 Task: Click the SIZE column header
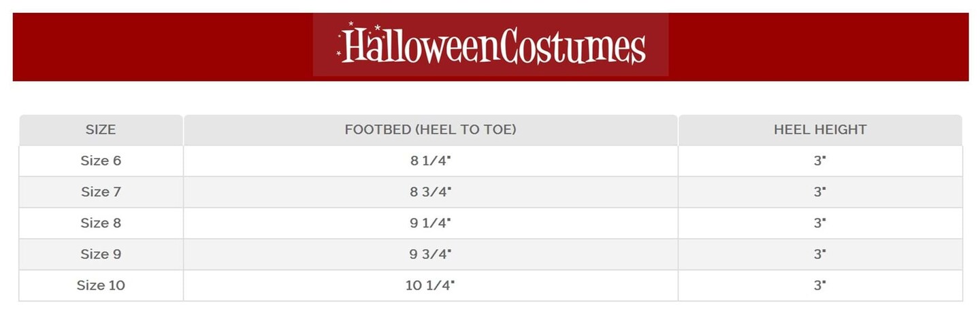[101, 129]
